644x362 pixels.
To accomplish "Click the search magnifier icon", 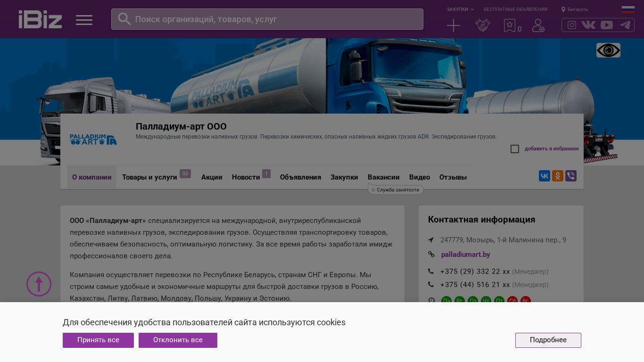I will click(x=124, y=19).
